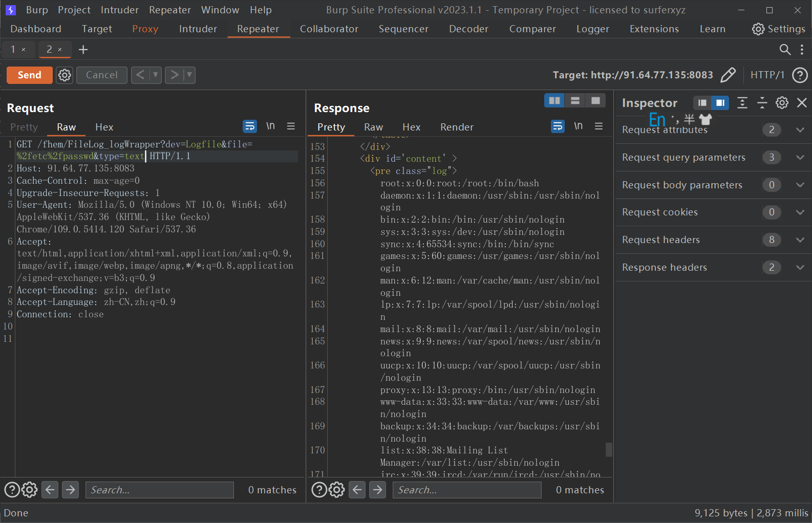812x523 pixels.
Task: Click the Repeater search magnifier icon
Action: tap(785, 50)
